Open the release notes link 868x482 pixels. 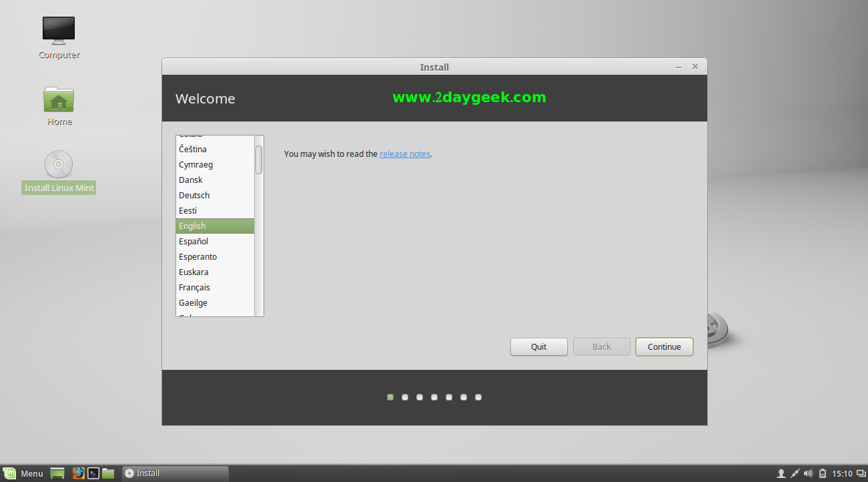[405, 154]
